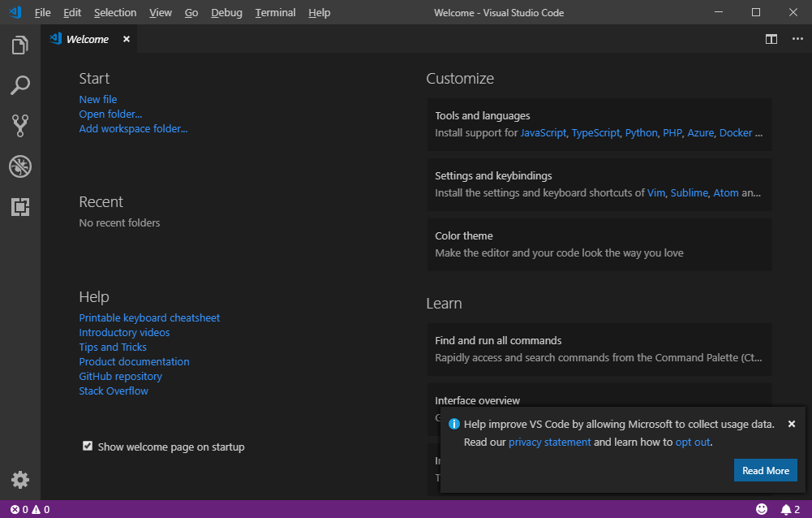The height and width of the screenshot is (518, 812).
Task: Open the Source Control view icon
Action: tap(20, 125)
